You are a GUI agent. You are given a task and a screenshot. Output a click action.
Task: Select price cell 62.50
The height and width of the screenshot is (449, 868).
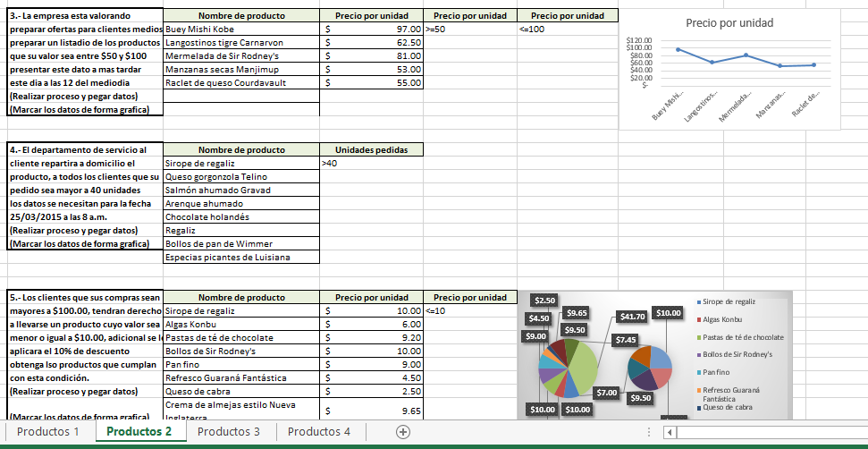click(x=372, y=43)
